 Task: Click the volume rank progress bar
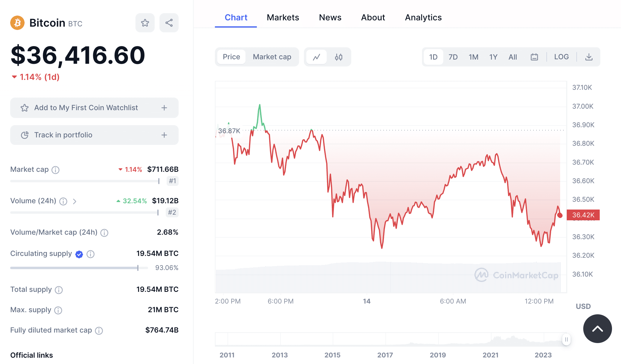coord(85,213)
